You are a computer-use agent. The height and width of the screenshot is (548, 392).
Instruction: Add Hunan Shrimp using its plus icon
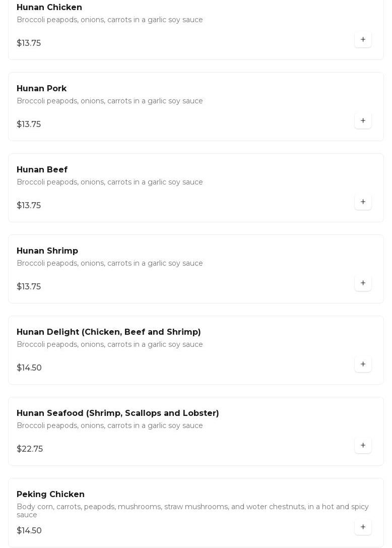point(363,283)
